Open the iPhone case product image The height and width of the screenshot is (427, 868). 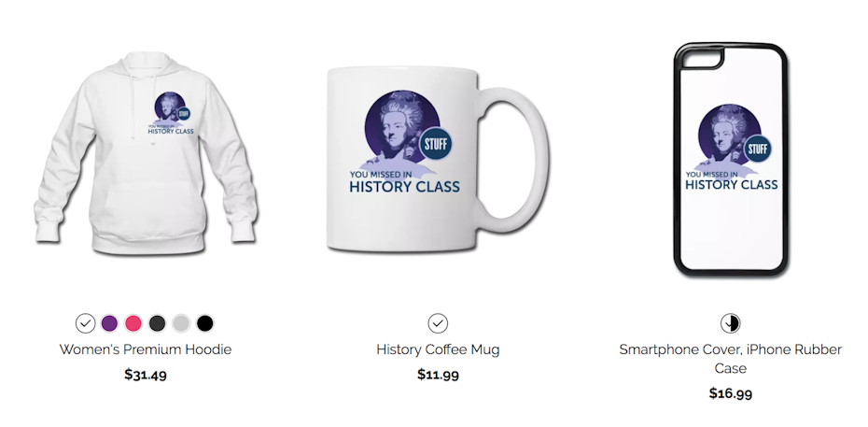click(731, 159)
